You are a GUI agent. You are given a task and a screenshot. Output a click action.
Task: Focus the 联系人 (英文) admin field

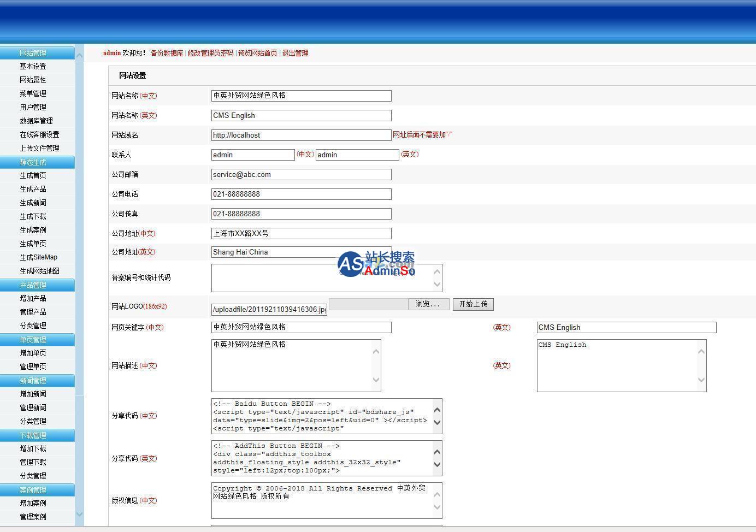(357, 155)
